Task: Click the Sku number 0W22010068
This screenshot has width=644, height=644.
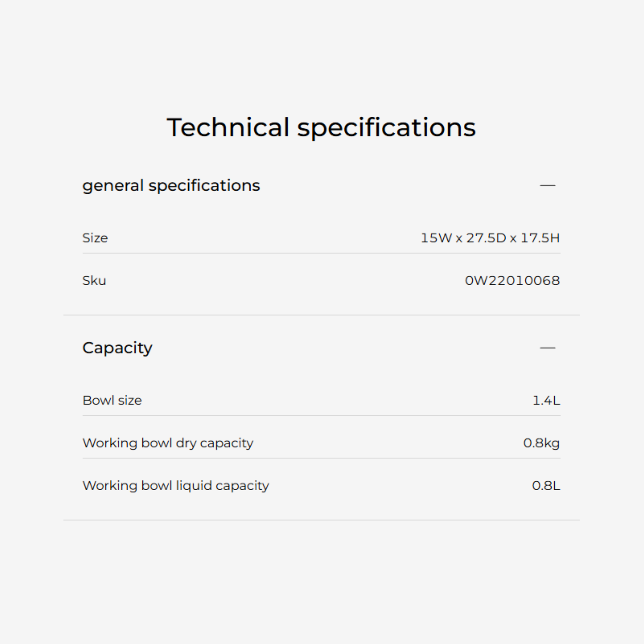Action: [512, 281]
